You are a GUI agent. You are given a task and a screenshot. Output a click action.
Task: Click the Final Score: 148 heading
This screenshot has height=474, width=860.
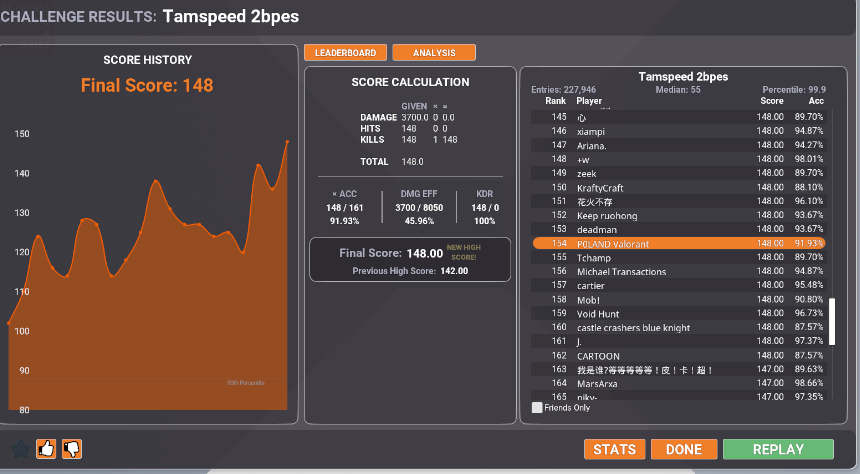(147, 86)
